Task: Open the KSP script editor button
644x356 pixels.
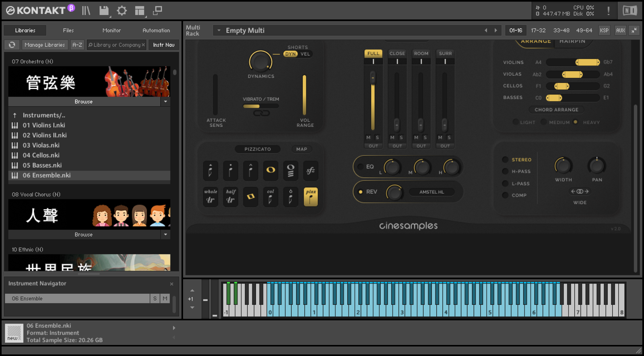Action: (604, 31)
